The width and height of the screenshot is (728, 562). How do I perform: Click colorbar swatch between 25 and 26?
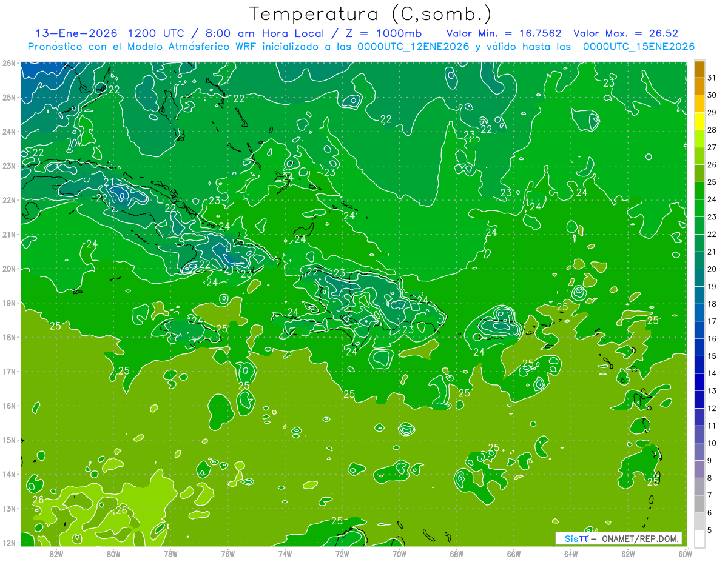coord(699,173)
